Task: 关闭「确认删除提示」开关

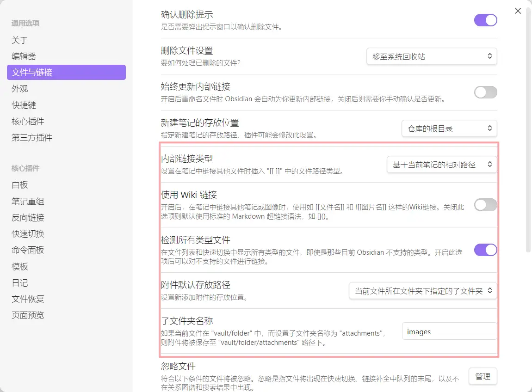Action: pyautogui.click(x=485, y=20)
